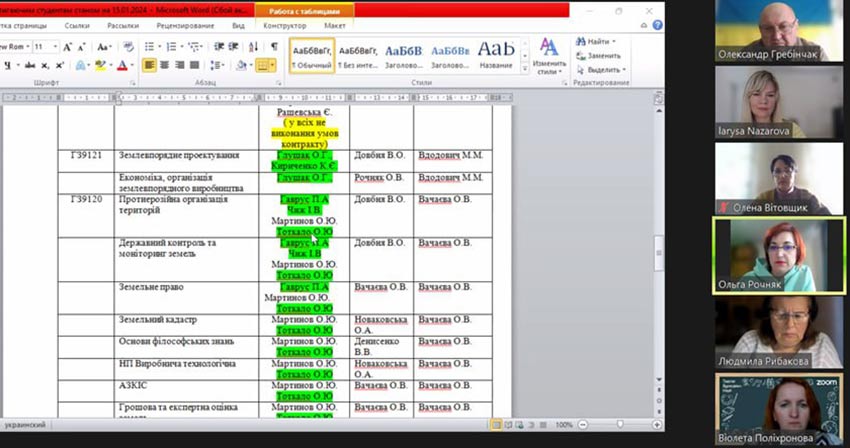Apply the text highlight color marker
Image resolution: width=850 pixels, height=448 pixels.
[100, 65]
